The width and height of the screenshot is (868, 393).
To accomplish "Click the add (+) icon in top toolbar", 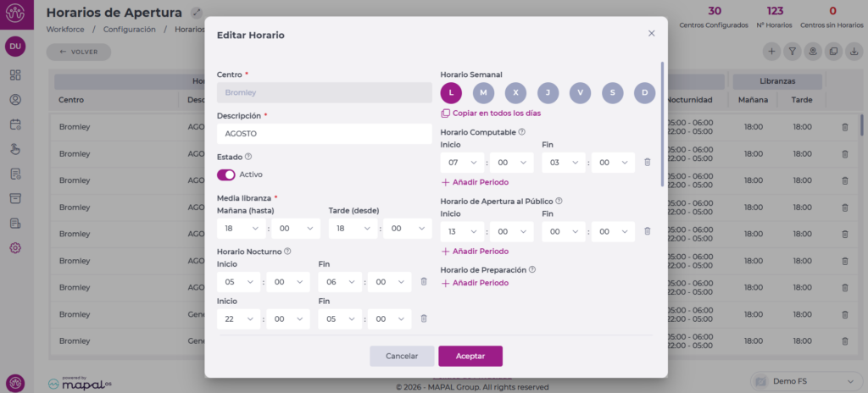I will [x=771, y=52].
